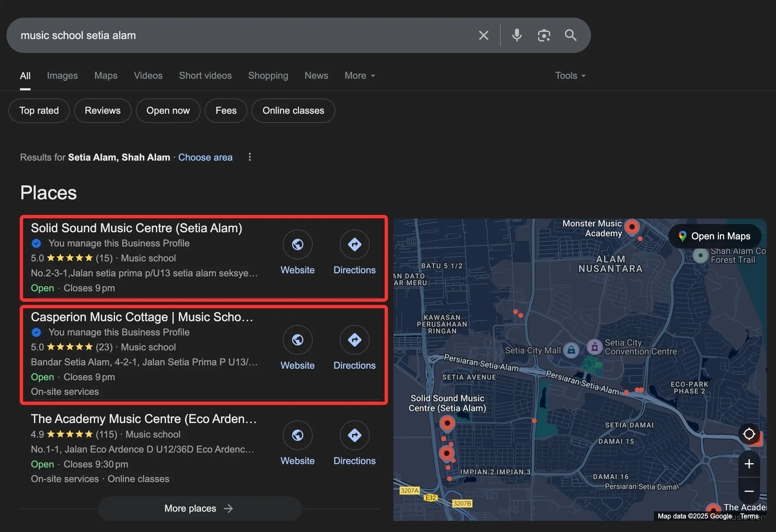
Task: Switch to the Videos tab
Action: tap(148, 75)
